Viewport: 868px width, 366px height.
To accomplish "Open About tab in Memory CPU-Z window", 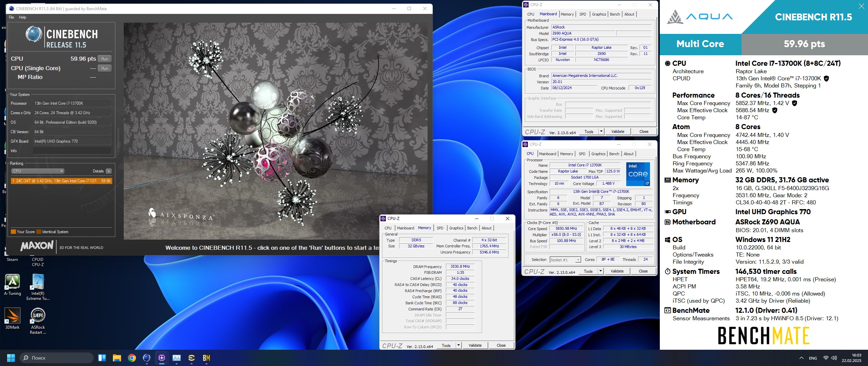I will pos(487,228).
